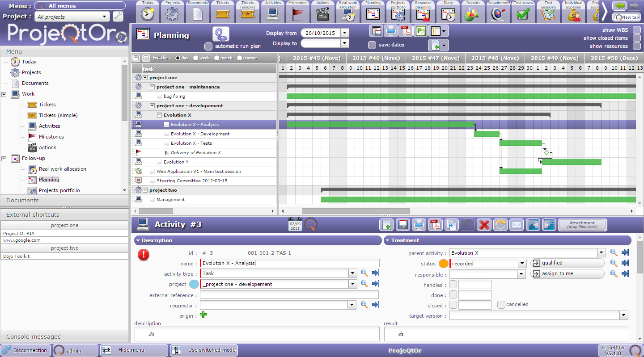Export planning to PDF icon

[405, 31]
